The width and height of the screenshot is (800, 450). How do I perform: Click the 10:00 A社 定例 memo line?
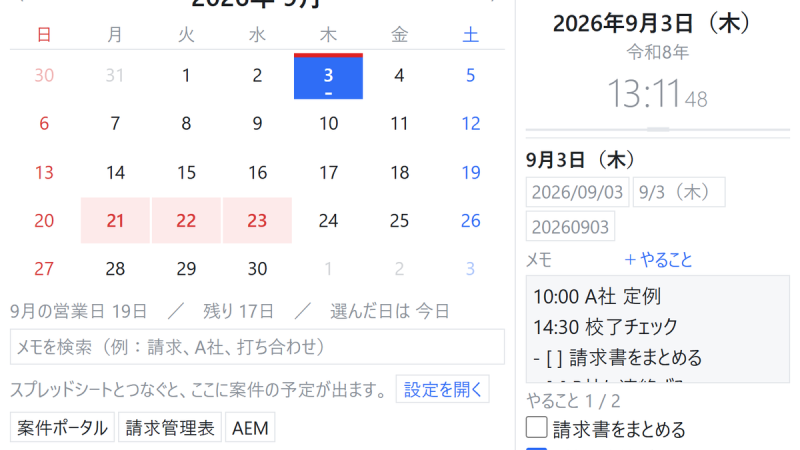[x=597, y=296]
